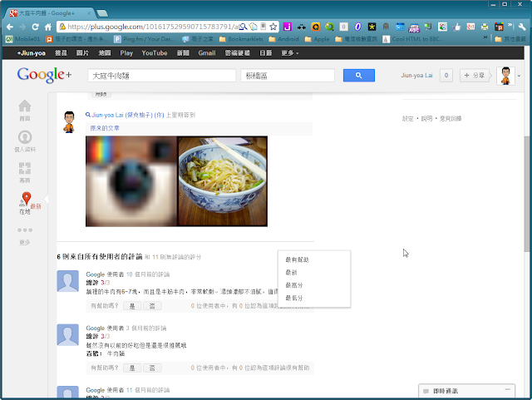The image size is (532, 400).
Task: Open the account avatar in the header
Action: [505, 76]
